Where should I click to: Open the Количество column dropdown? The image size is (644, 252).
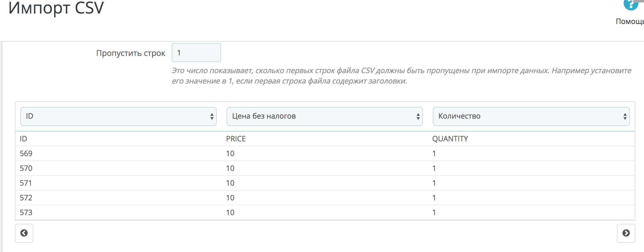coord(531,116)
